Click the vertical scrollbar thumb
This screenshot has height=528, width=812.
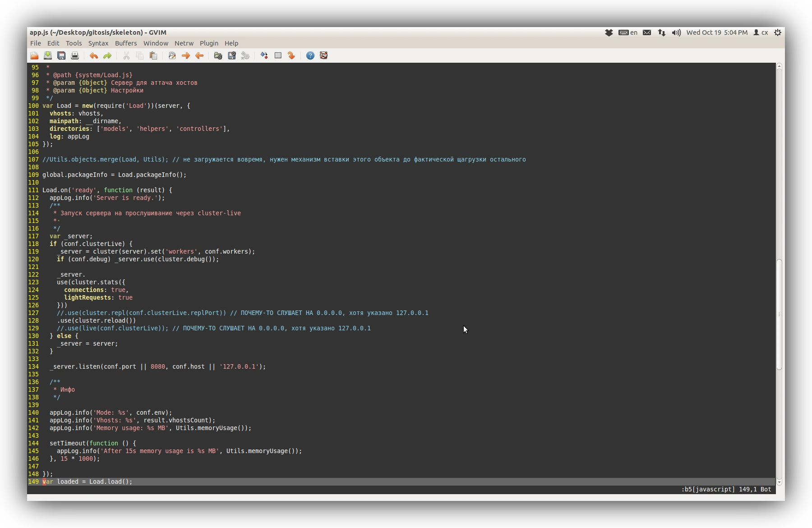[x=779, y=315]
